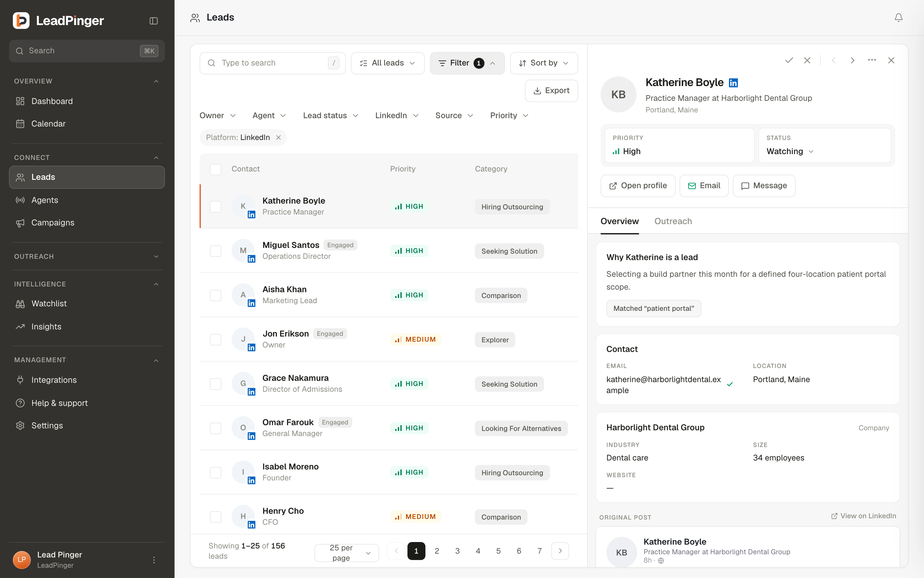
Task: Change Watching status dropdown
Action: [790, 151]
